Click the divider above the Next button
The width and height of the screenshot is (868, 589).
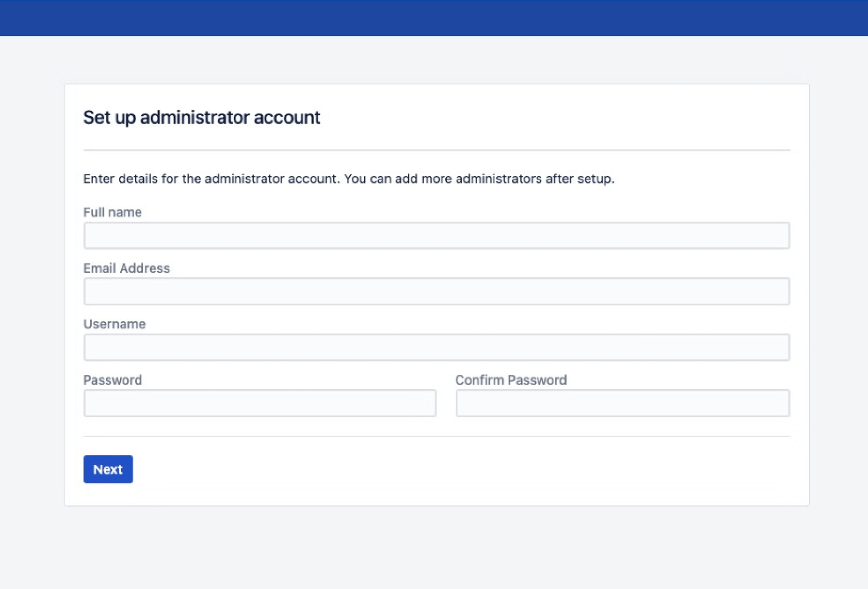pos(436,436)
